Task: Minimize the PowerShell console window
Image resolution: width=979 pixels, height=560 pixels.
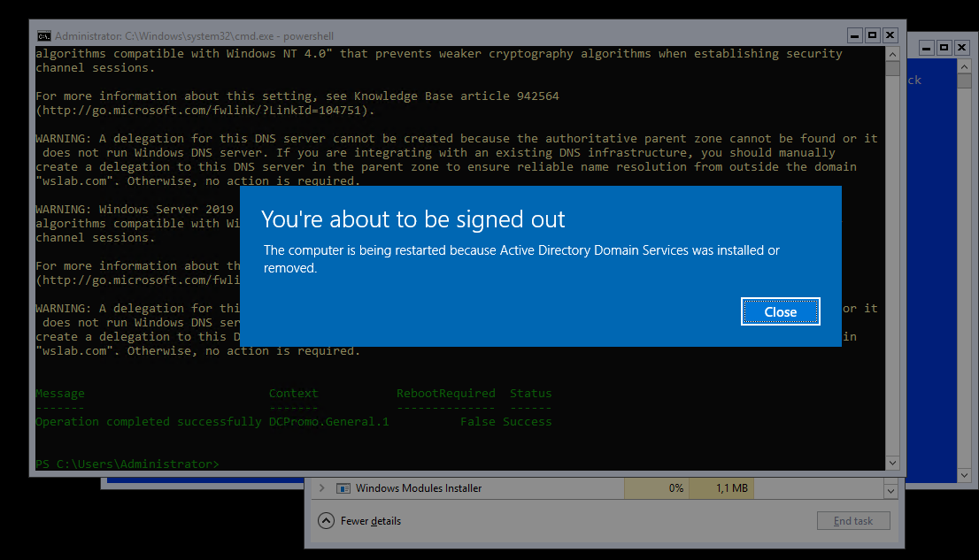Action: [x=854, y=35]
